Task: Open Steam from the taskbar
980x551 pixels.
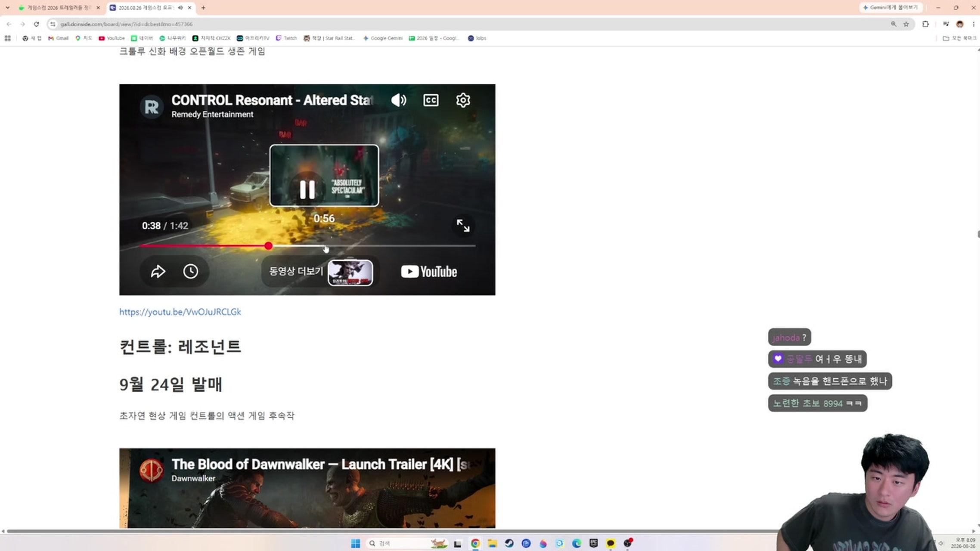Action: point(509,543)
